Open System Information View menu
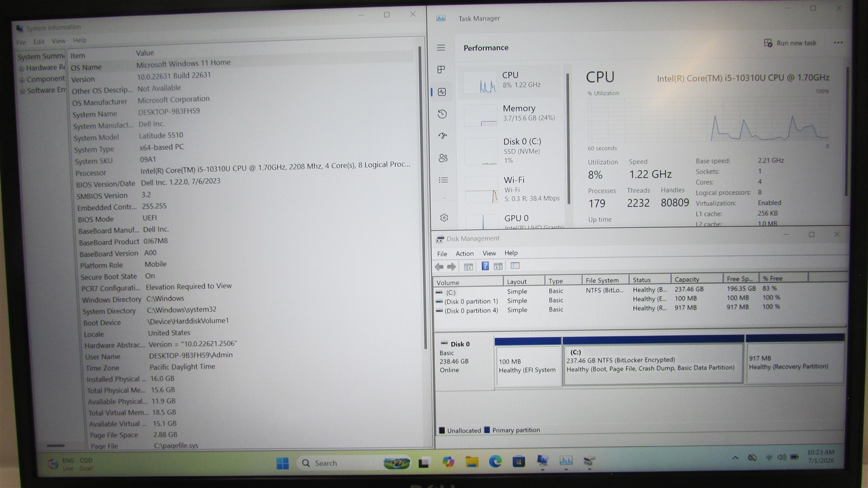The image size is (868, 488). pos(59,41)
